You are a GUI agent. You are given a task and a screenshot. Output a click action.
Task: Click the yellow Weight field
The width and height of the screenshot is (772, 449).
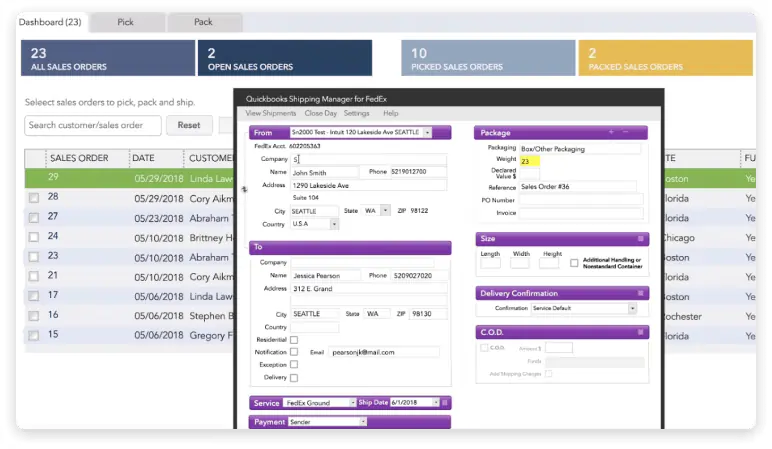pyautogui.click(x=530, y=161)
